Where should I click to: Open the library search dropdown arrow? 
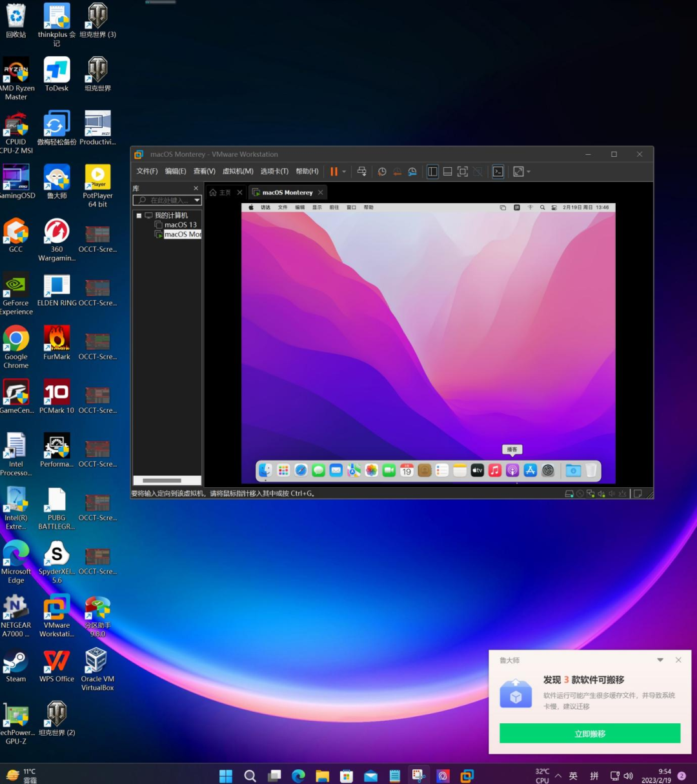pos(197,201)
